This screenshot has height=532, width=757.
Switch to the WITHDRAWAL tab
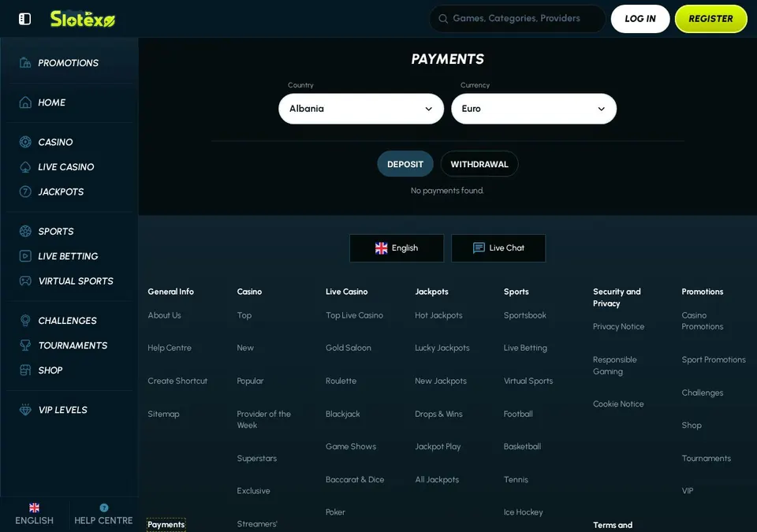point(479,164)
